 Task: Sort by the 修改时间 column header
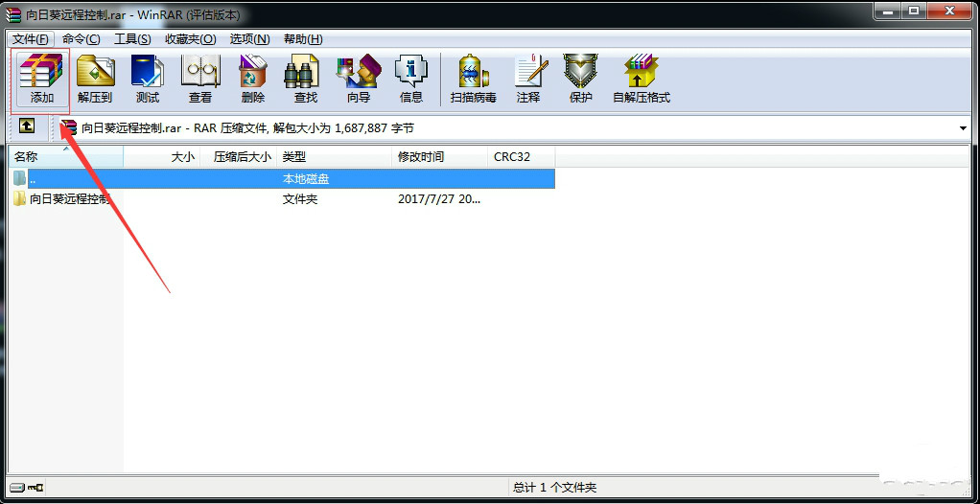pos(440,157)
